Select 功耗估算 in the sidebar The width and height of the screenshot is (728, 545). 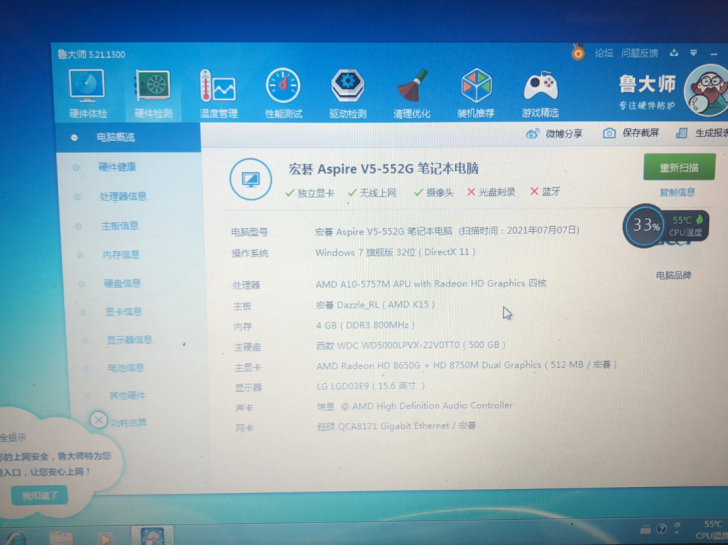pyautogui.click(x=129, y=422)
